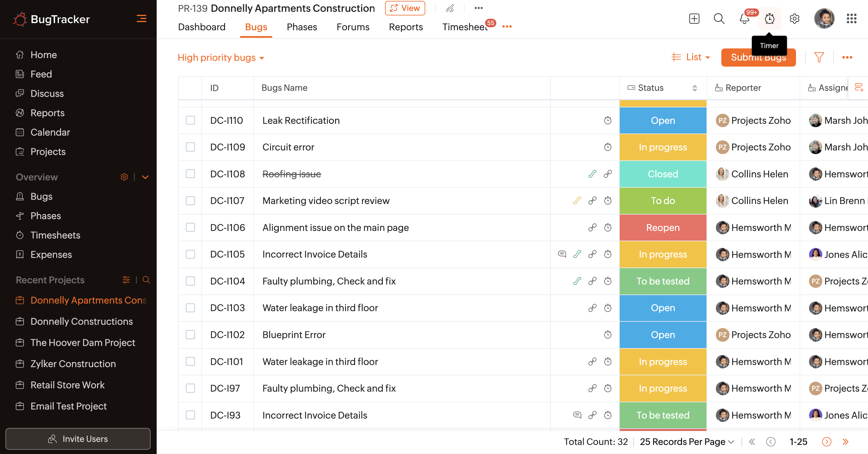Click the Reopen status cell of DC-I106

[662, 227]
